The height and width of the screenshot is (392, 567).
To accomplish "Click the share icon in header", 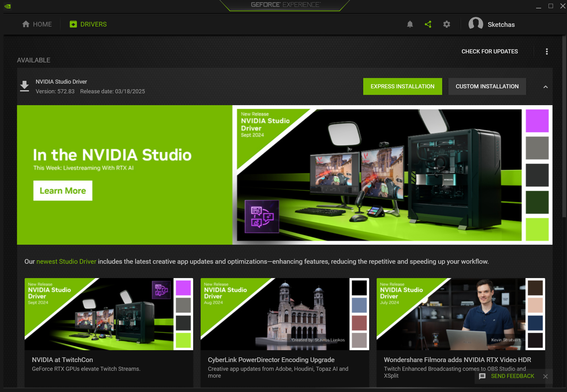I will [x=428, y=24].
